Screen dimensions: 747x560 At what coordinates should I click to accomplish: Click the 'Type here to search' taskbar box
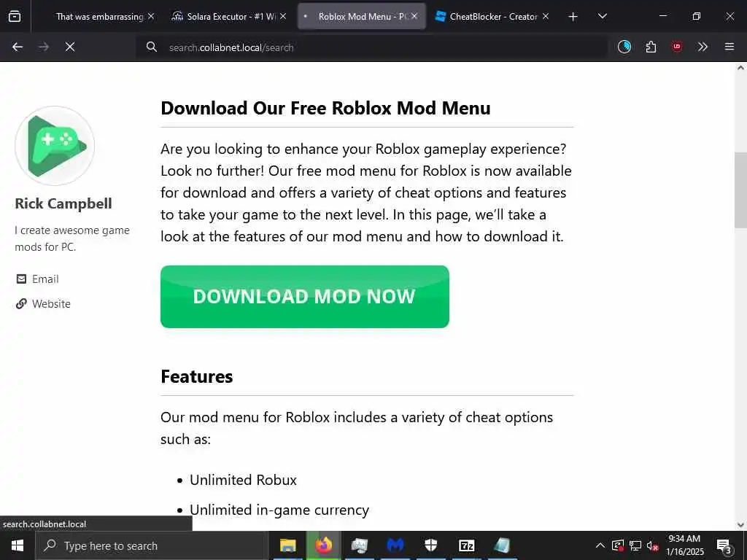click(x=152, y=545)
